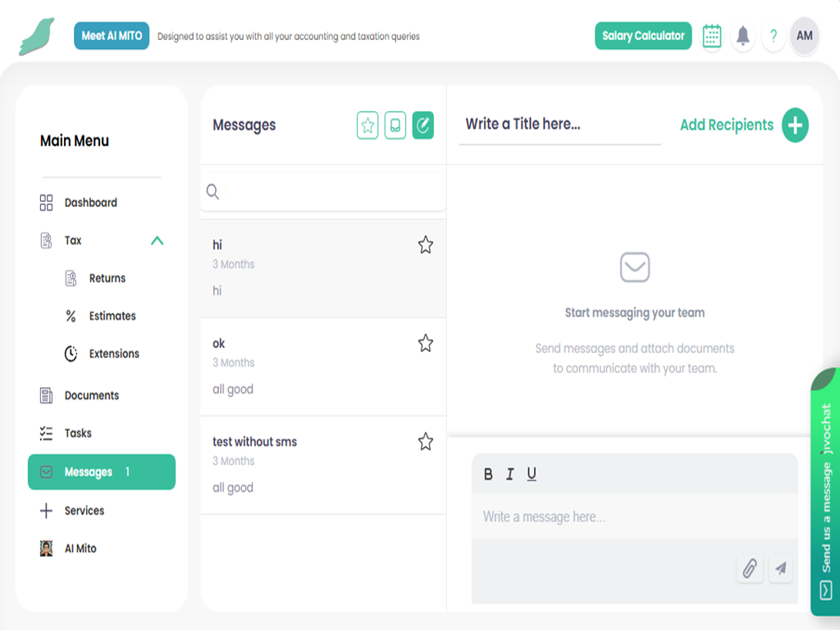Click the Documents sidebar icon
The image size is (840, 630).
pyautogui.click(x=46, y=395)
